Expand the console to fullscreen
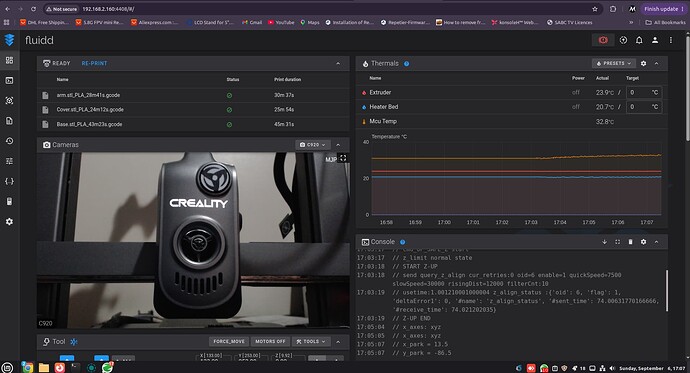Screen dimensions: 690x373 tap(617, 242)
